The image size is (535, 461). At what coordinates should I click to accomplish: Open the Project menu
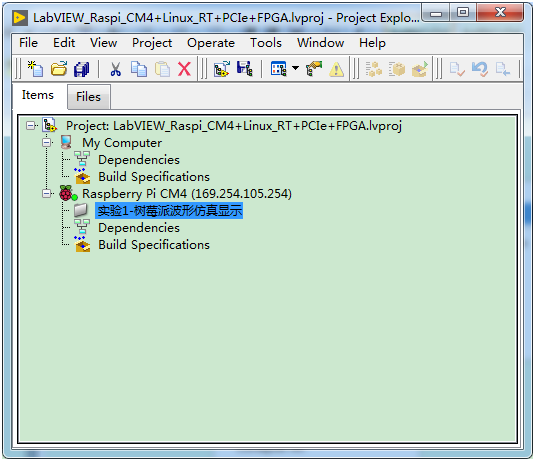coord(152,43)
